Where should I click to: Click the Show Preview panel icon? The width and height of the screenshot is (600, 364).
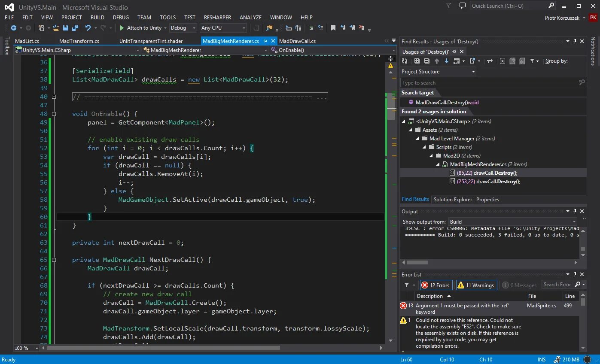pyautogui.click(x=457, y=61)
